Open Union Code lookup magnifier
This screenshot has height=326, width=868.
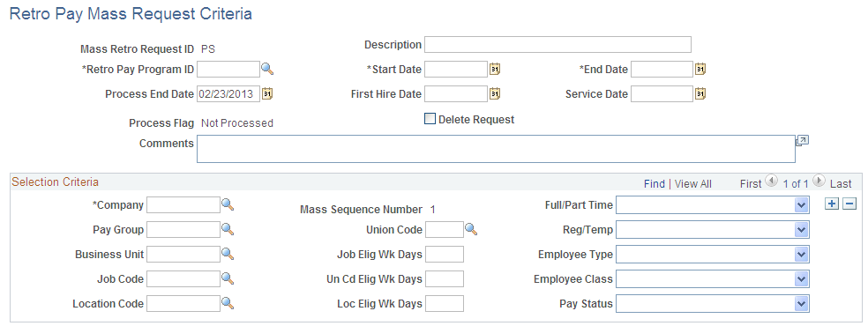tap(470, 229)
